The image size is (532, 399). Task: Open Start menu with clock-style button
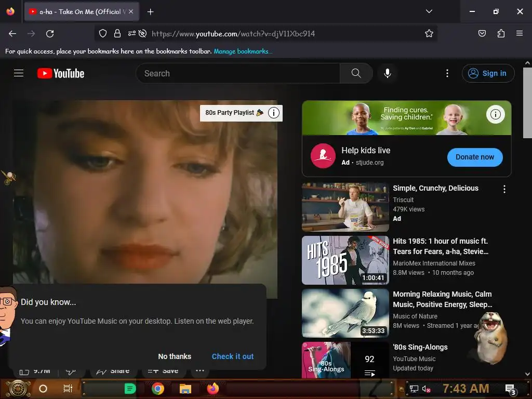18,389
